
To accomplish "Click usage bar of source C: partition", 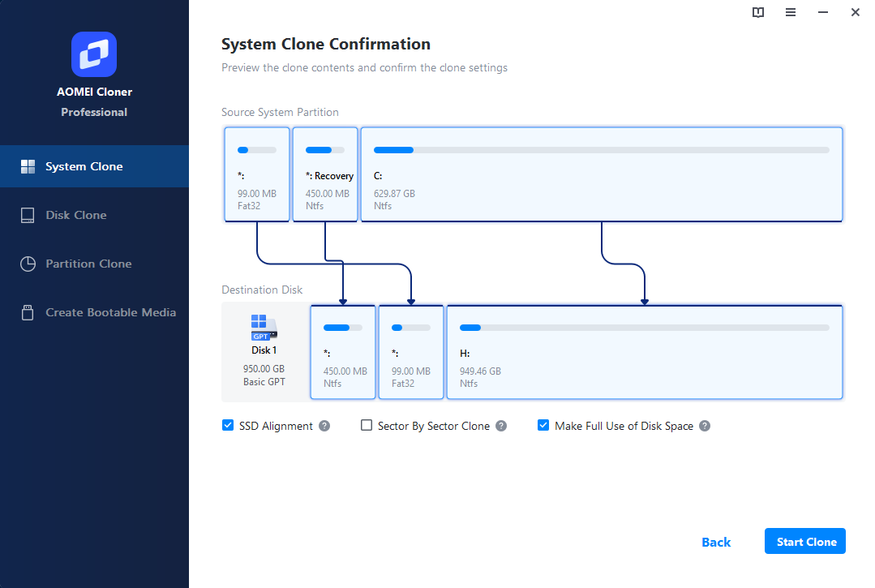I will pyautogui.click(x=602, y=150).
